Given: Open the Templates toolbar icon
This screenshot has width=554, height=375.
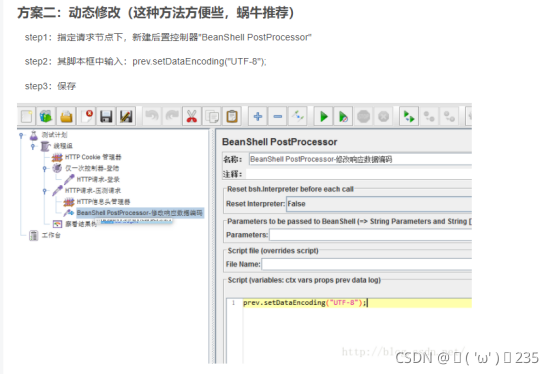Looking at the screenshot, I should pos(46,116).
